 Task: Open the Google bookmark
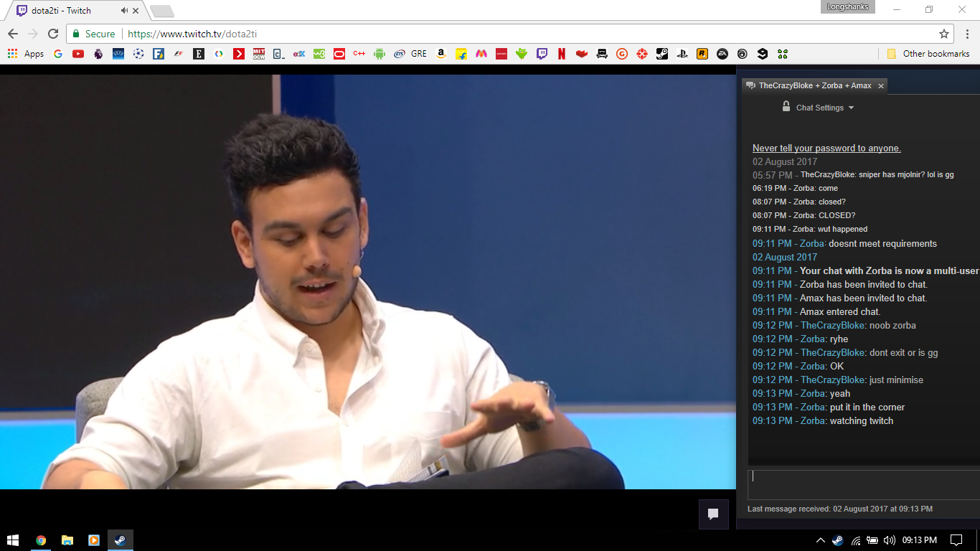pyautogui.click(x=58, y=54)
